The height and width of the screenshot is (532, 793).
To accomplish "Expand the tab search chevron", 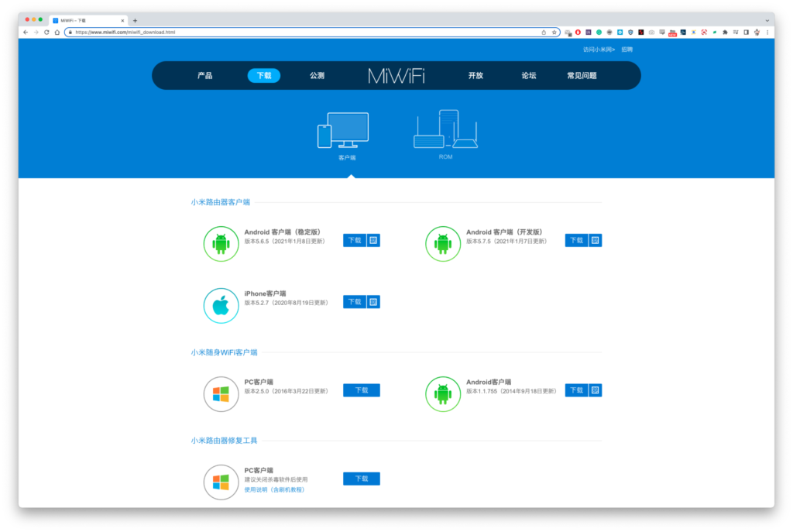I will tap(767, 21).
